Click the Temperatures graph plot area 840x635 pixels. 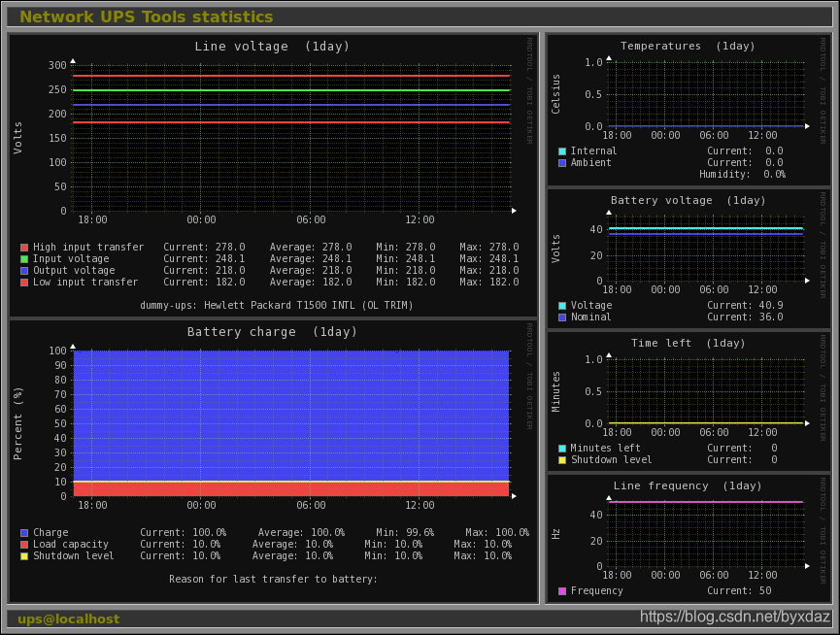[x=706, y=94]
